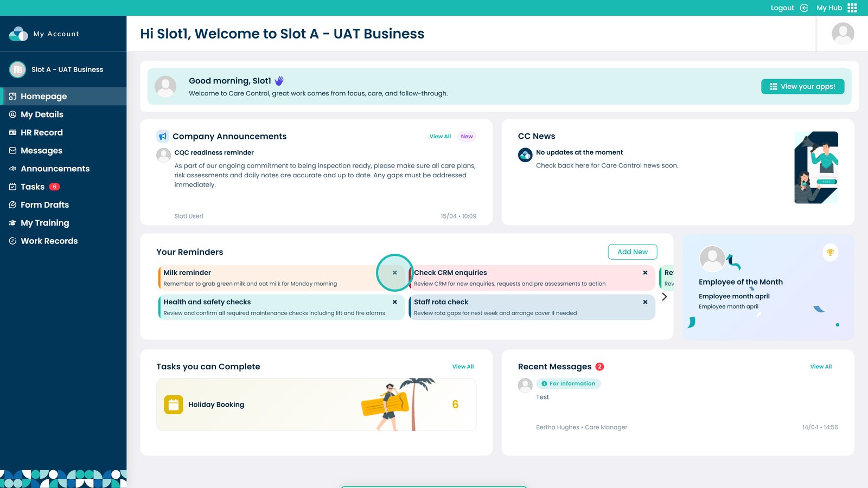868x488 pixels.
Task: Remove the Staff rota check reminder
Action: click(x=645, y=302)
